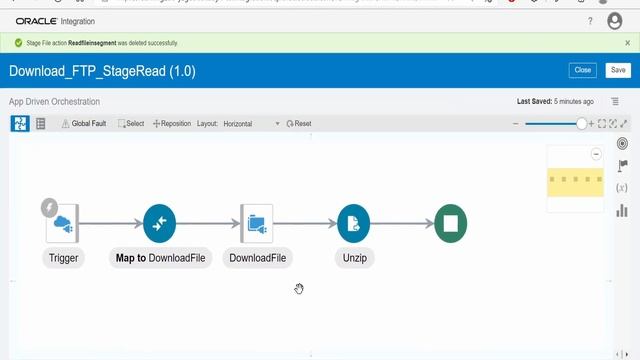640x360 pixels.
Task: Click the green success check icon
Action: pyautogui.click(x=18, y=43)
